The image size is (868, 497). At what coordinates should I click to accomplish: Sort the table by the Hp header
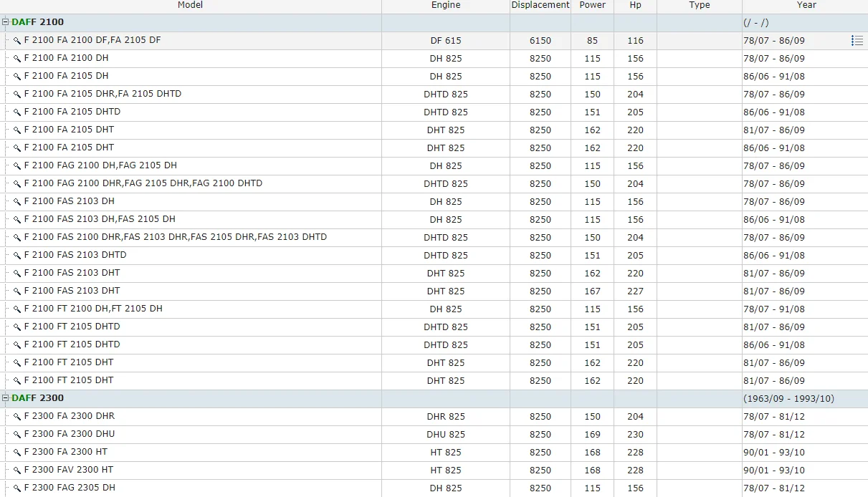[635, 5]
